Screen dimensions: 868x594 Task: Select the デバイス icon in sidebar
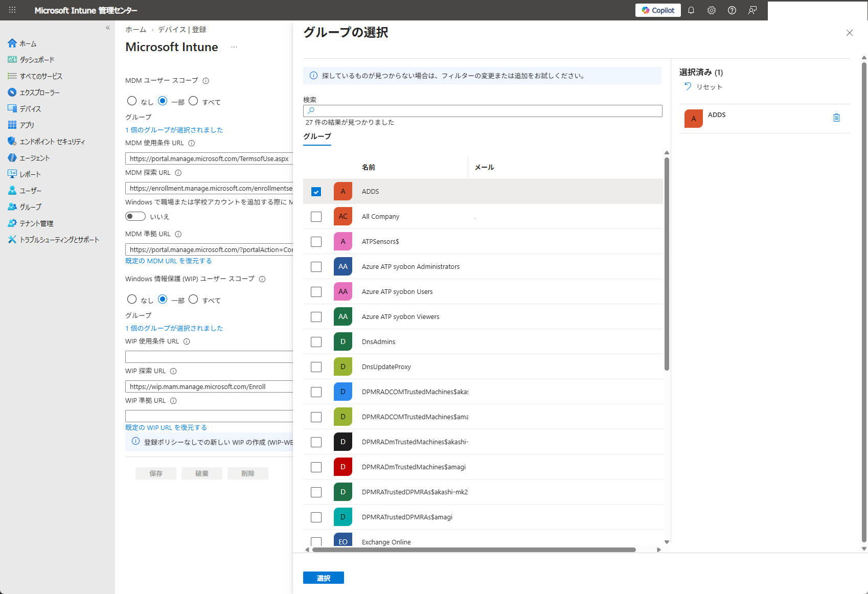point(12,108)
